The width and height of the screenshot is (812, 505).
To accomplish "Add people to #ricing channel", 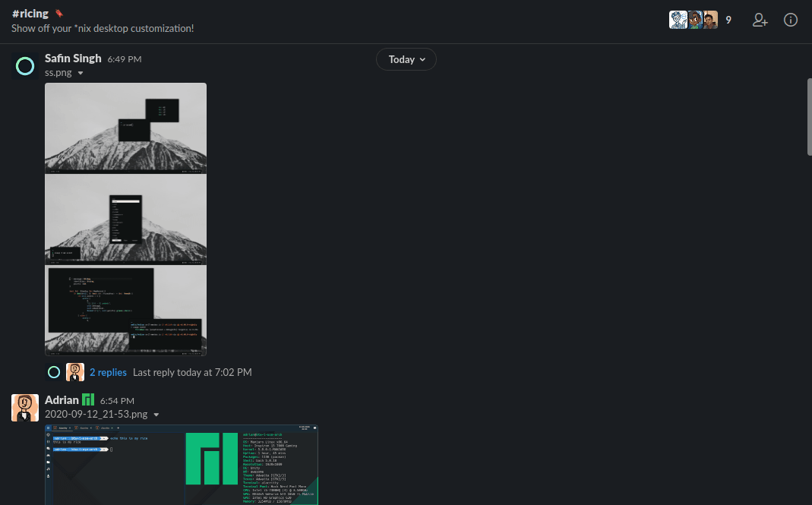I will click(x=760, y=21).
